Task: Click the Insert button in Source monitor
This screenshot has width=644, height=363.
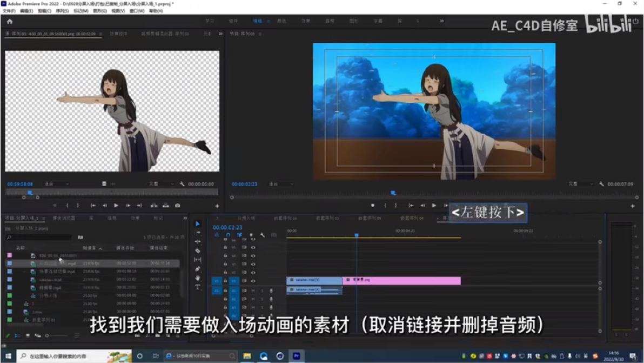Action: click(x=153, y=206)
